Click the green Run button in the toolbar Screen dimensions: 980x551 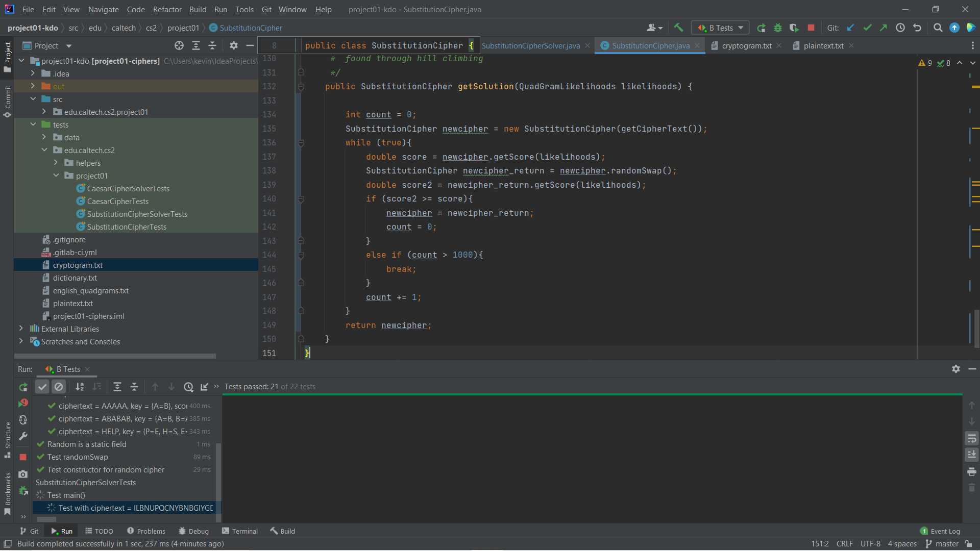[761, 28]
